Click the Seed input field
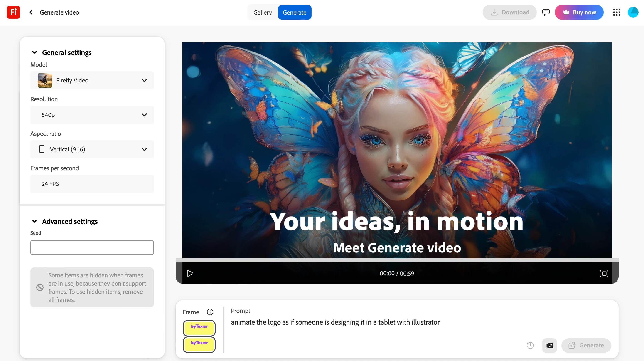 [92, 247]
